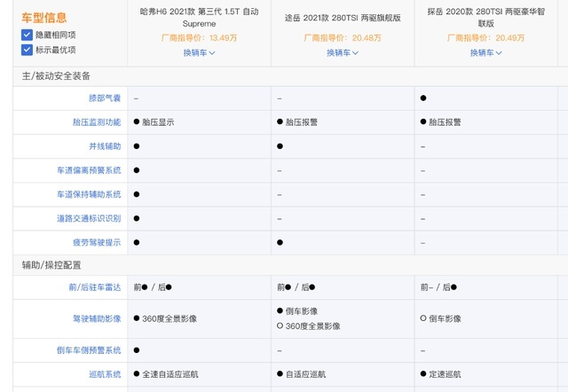Image resolution: width=568 pixels, height=392 pixels.
Task: Open the 膝部气囊 feature link
Action: pyautogui.click(x=105, y=98)
